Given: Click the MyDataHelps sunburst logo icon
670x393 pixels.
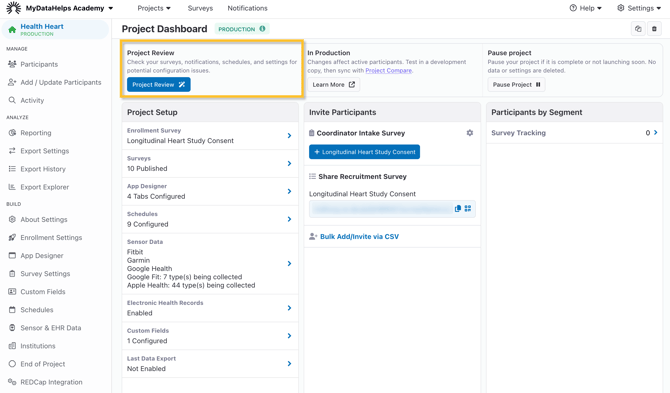Looking at the screenshot, I should 13,8.
